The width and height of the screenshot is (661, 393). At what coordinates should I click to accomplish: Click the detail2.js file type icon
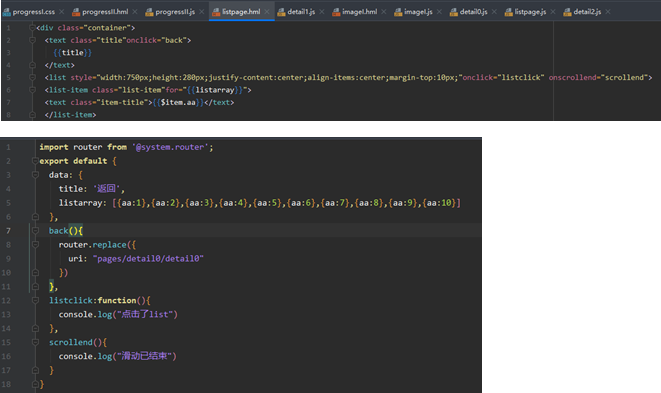coord(567,12)
